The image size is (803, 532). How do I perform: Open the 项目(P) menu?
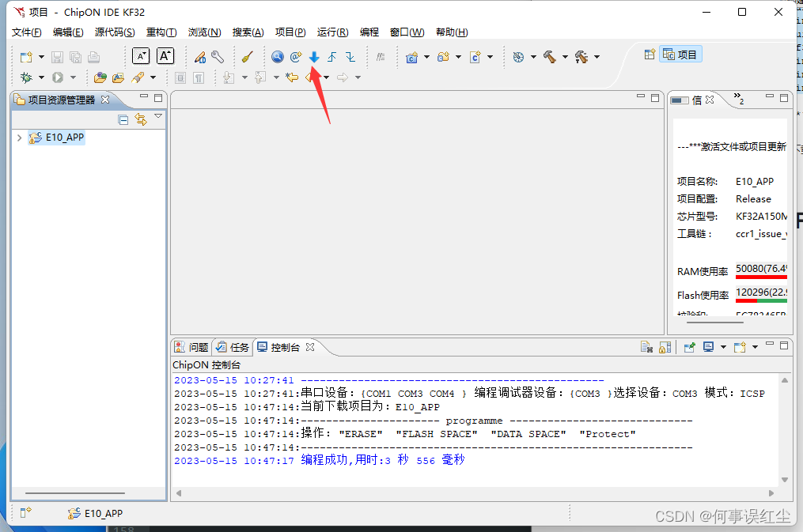[290, 32]
